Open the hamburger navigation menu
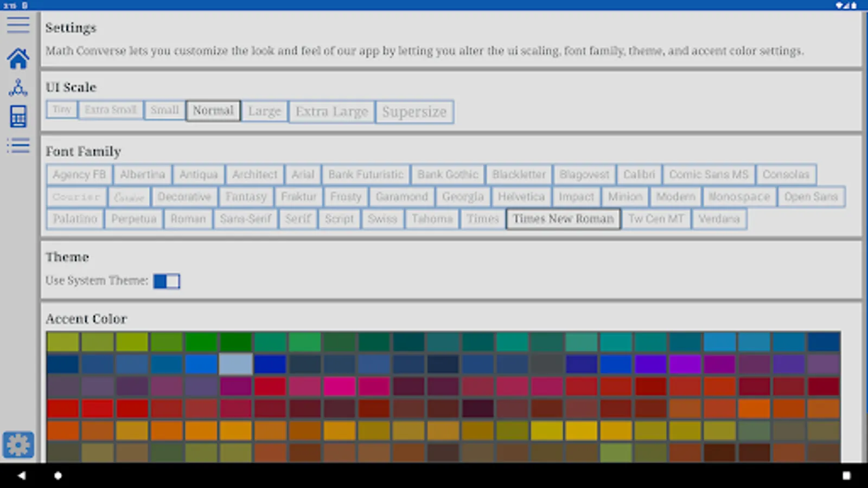The image size is (868, 488). pos(17,24)
